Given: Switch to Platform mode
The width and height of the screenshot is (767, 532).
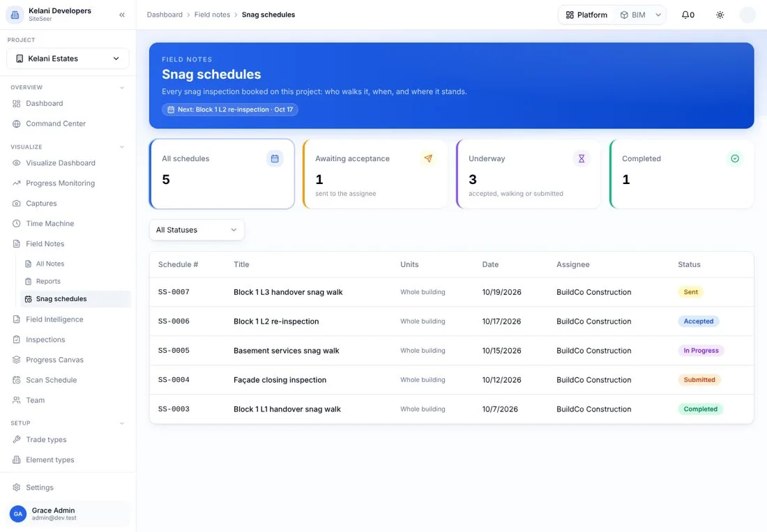Looking at the screenshot, I should (586, 15).
